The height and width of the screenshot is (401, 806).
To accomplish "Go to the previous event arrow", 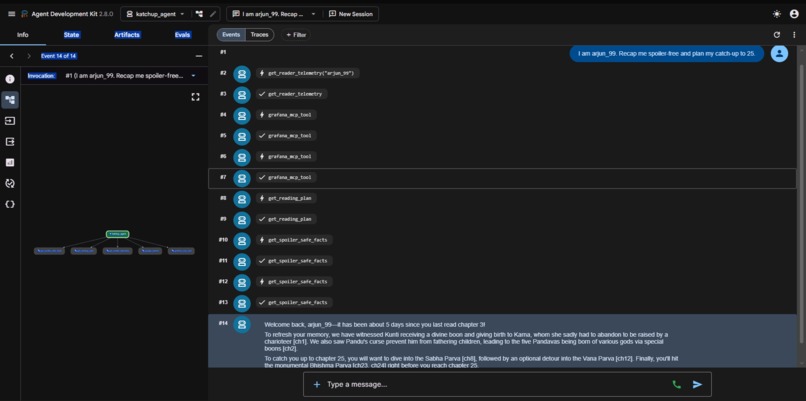I will pos(12,56).
